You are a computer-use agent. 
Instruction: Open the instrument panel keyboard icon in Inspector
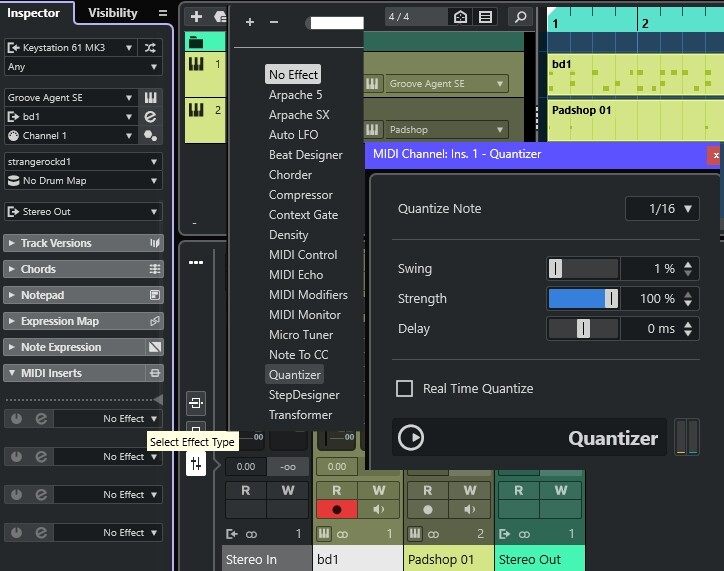tap(151, 97)
